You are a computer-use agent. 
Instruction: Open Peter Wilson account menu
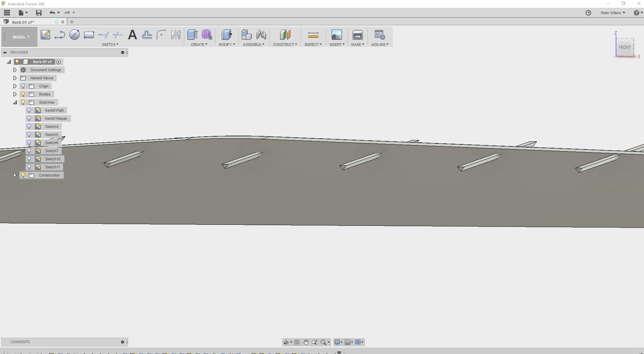[613, 13]
